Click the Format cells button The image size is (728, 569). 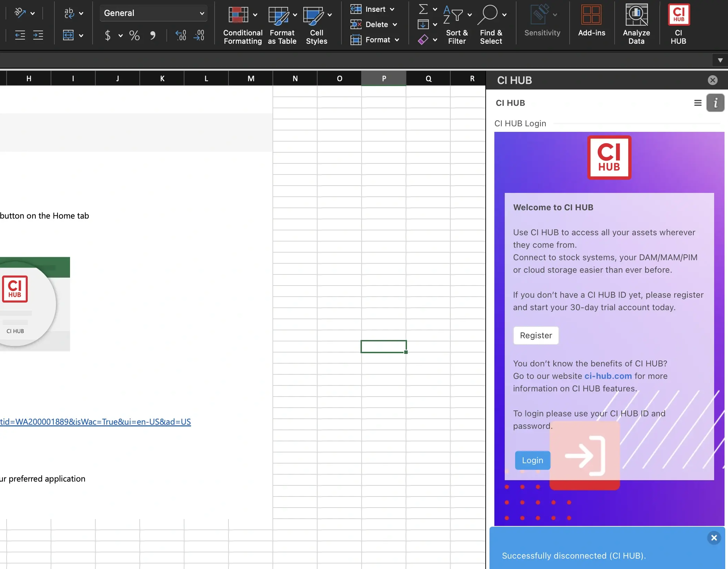coord(370,40)
